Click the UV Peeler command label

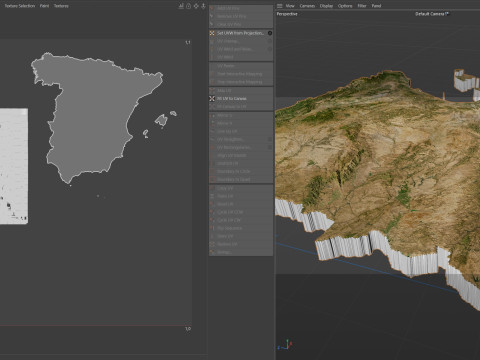tap(226, 66)
